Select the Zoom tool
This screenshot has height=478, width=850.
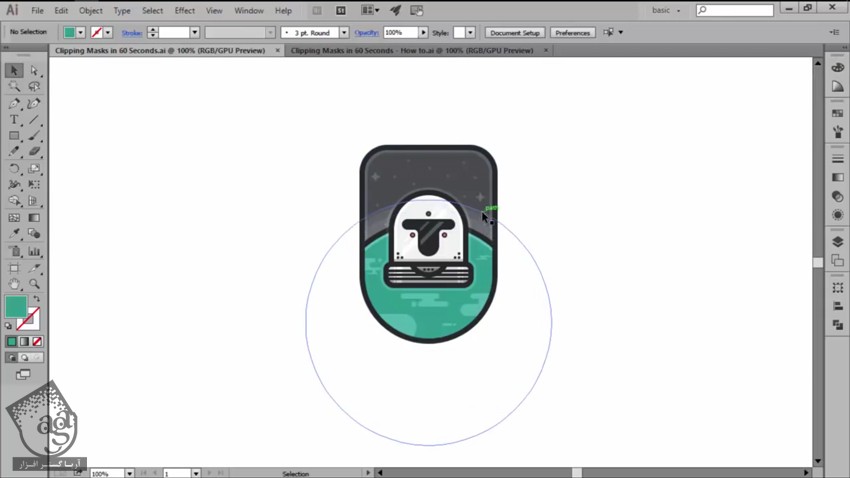[34, 283]
